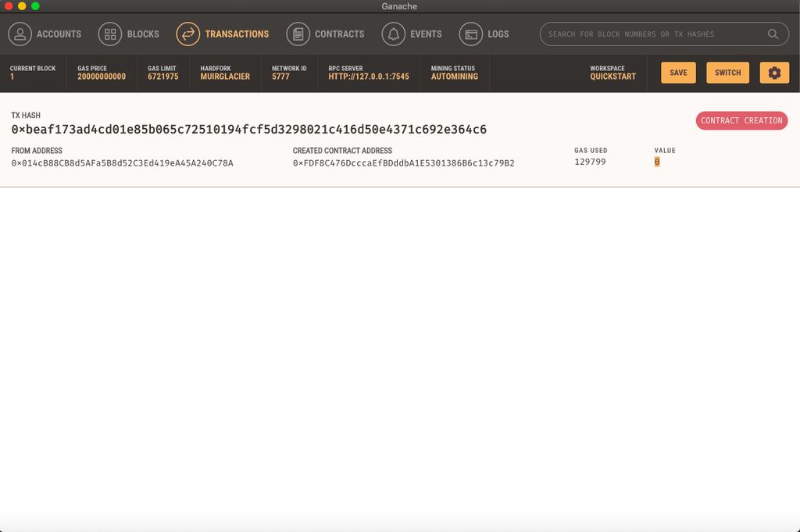Click the highlighted value 0

coord(657,162)
